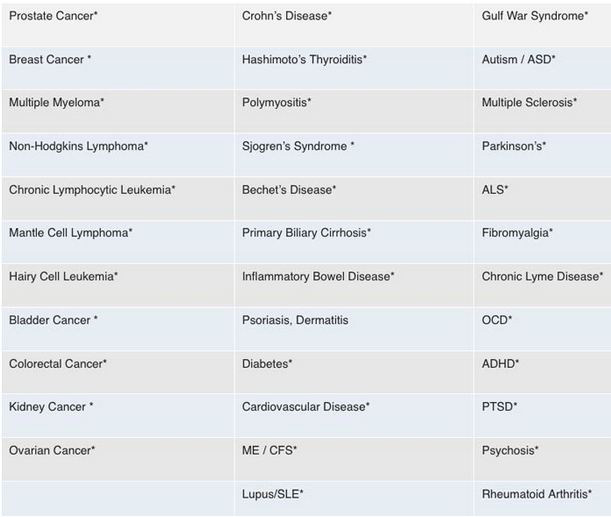611x517 pixels.
Task: Select the Mantle Cell Lymphoma entry
Action: pos(71,233)
